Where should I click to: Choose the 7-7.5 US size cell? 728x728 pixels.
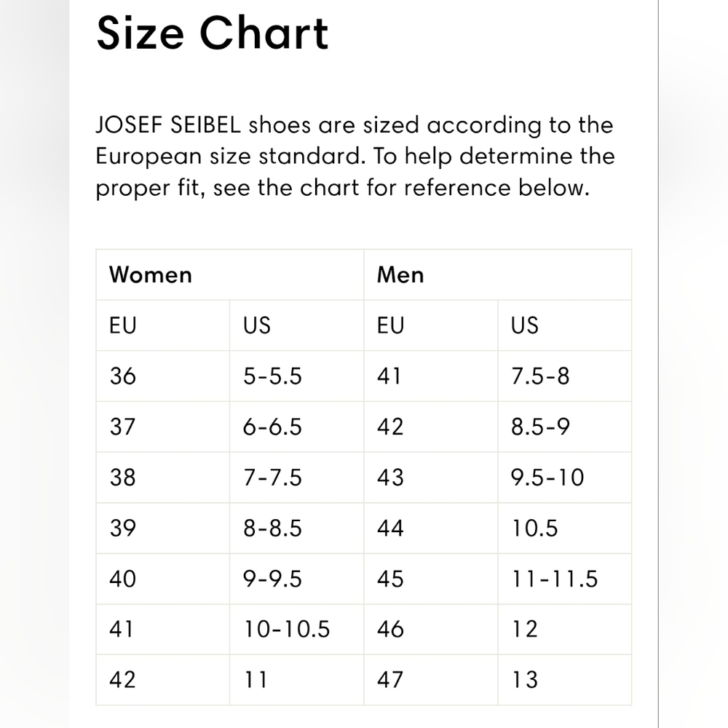[297, 478]
